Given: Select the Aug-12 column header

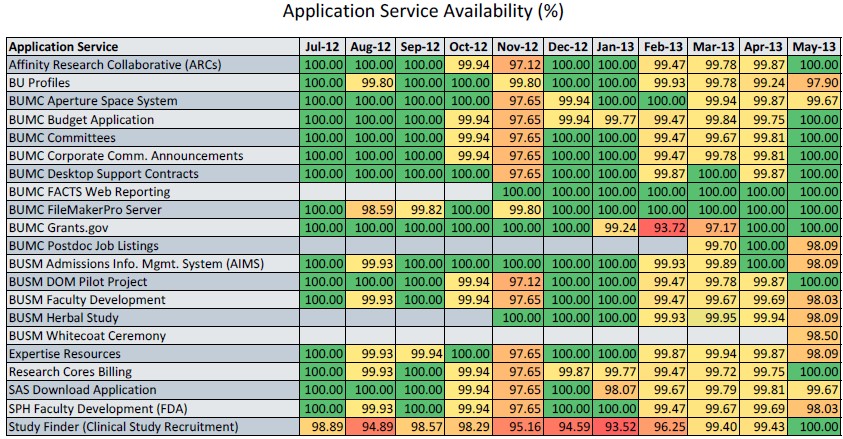Looking at the screenshot, I should point(370,47).
